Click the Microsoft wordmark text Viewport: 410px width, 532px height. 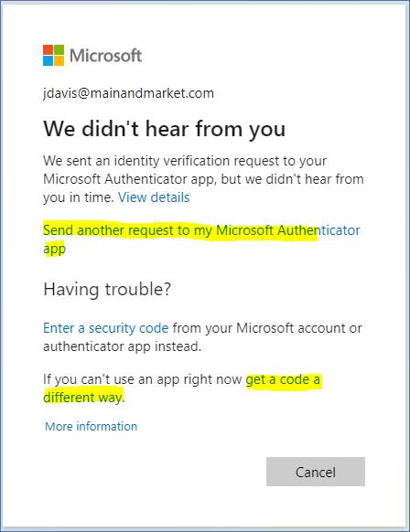[105, 56]
